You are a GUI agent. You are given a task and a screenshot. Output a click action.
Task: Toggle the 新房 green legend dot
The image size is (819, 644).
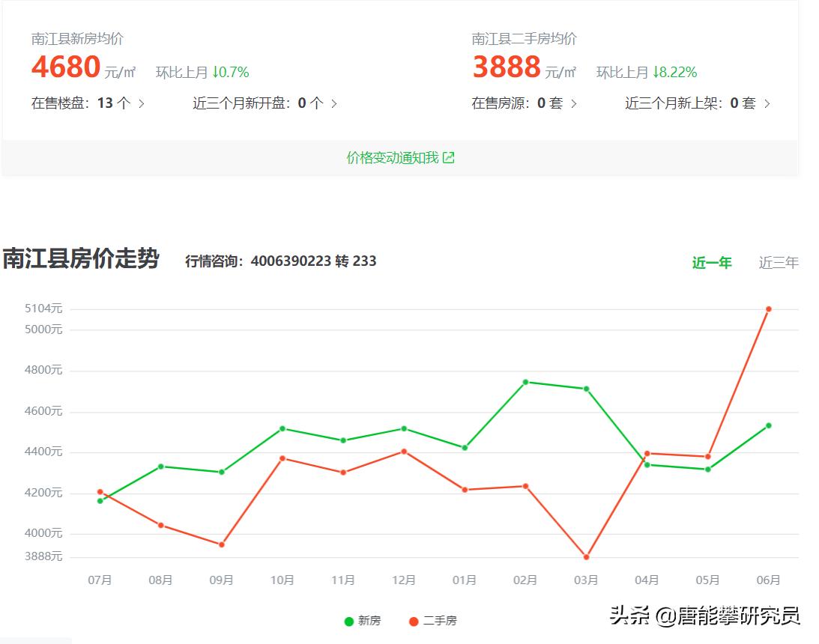coord(349,621)
